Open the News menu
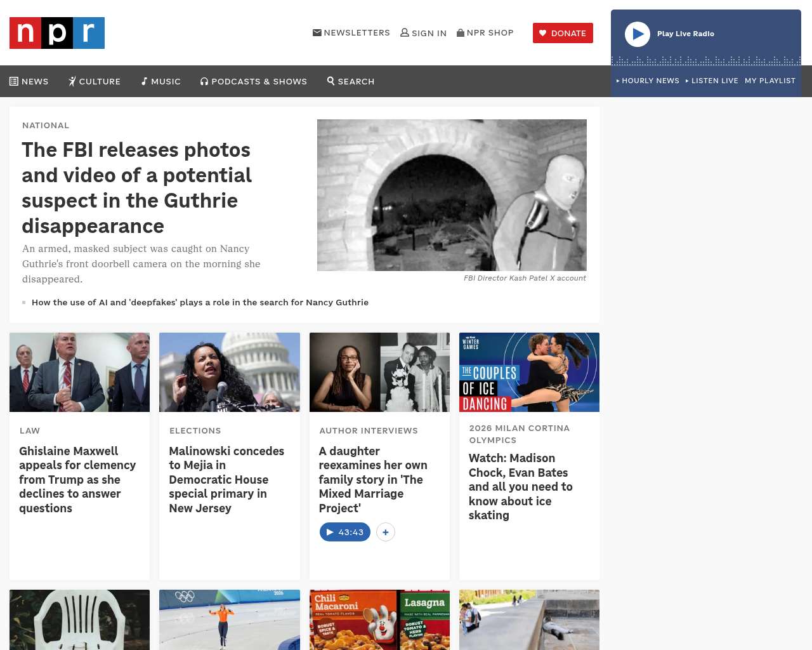Image resolution: width=812 pixels, height=650 pixels. 29,81
